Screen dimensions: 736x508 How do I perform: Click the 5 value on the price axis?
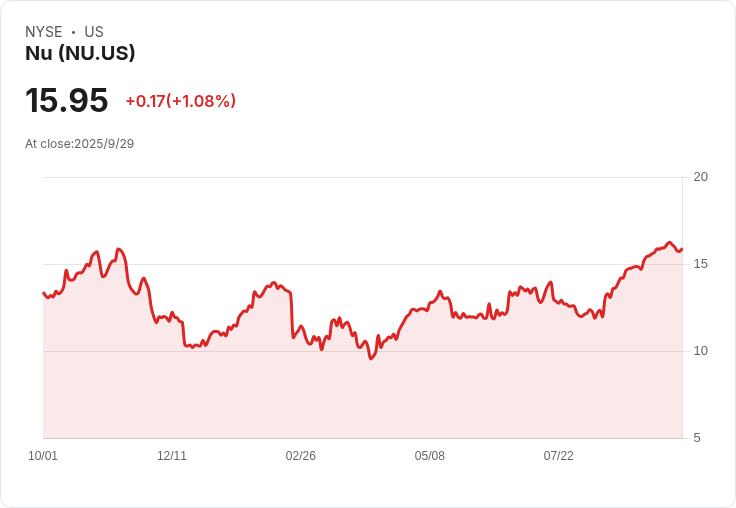(698, 438)
